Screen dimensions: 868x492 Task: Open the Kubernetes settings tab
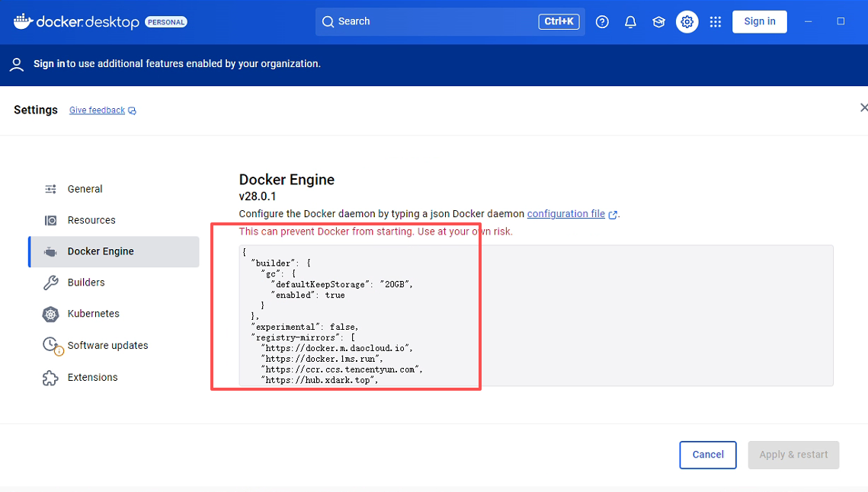[x=114, y=314]
